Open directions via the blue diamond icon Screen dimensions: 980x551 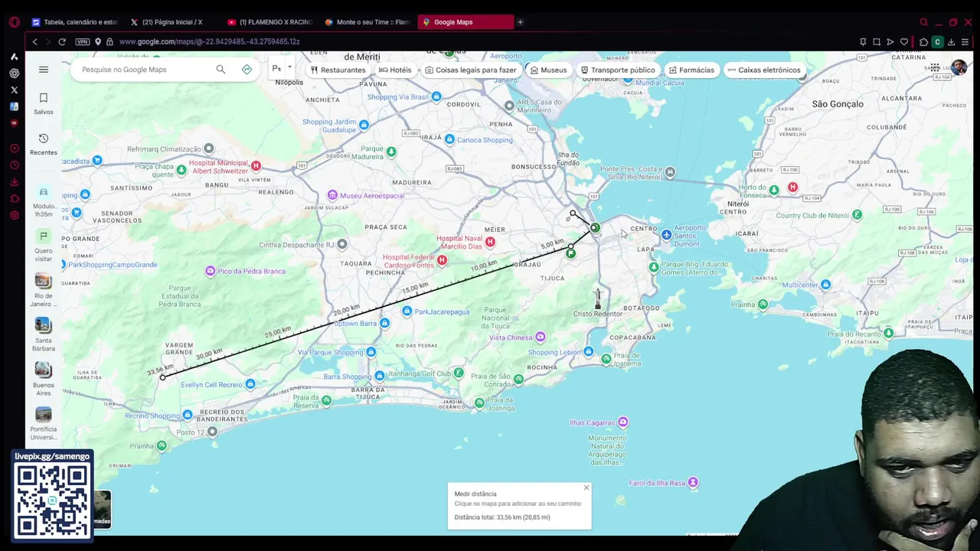point(247,70)
